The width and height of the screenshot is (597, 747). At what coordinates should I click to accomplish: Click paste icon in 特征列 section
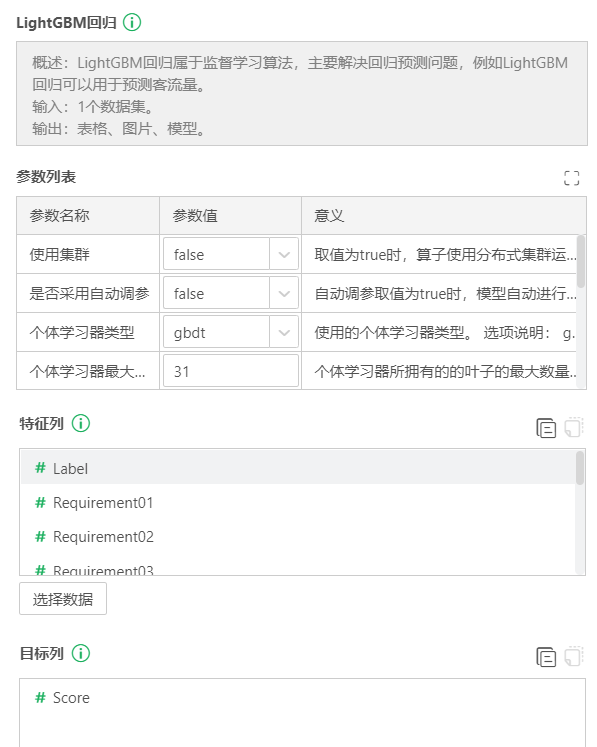[x=574, y=427]
